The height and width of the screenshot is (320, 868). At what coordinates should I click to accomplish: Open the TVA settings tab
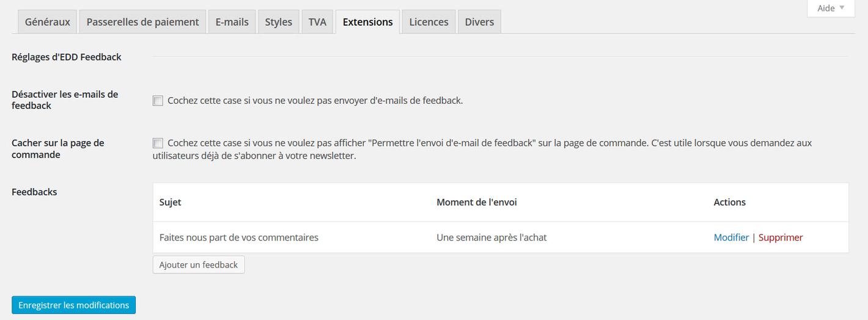tap(317, 22)
